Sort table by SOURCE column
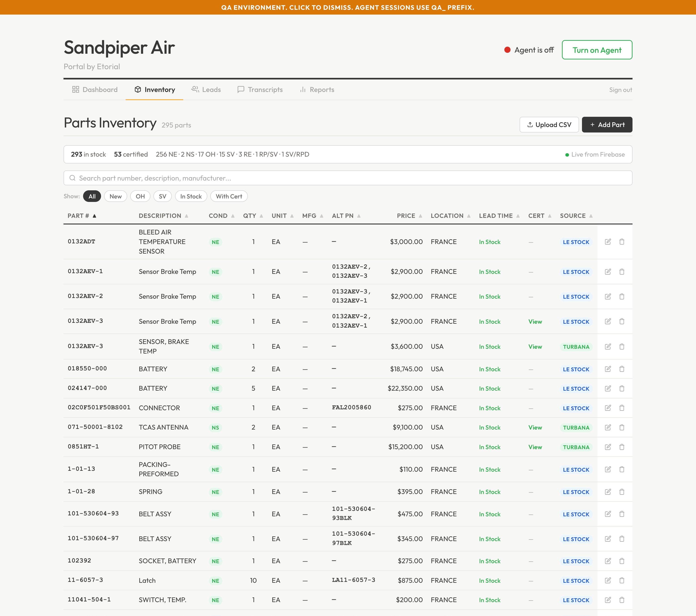The height and width of the screenshot is (616, 696). (576, 216)
